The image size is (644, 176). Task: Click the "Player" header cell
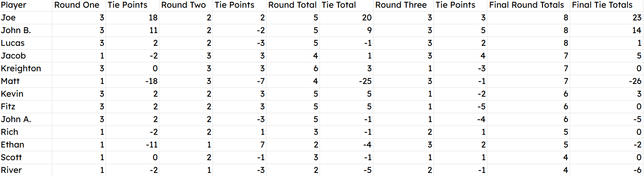pos(13,5)
